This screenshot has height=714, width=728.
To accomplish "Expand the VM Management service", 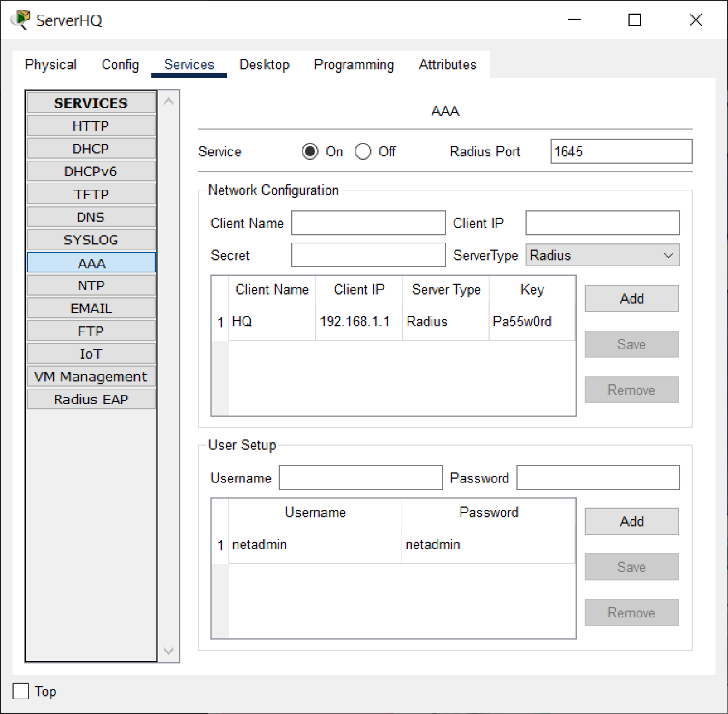I will click(90, 376).
